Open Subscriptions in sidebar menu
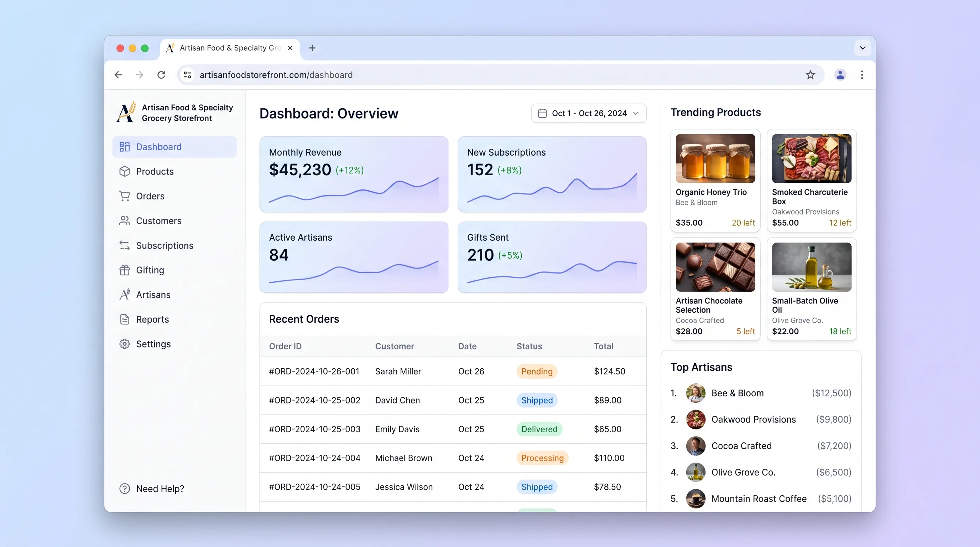 [x=174, y=245]
